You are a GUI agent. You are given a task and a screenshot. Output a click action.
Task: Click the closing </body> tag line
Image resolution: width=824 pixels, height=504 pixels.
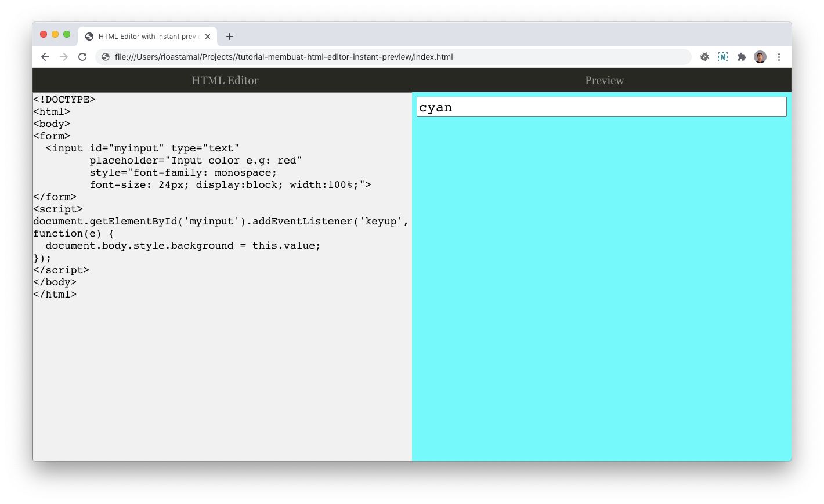[55, 282]
